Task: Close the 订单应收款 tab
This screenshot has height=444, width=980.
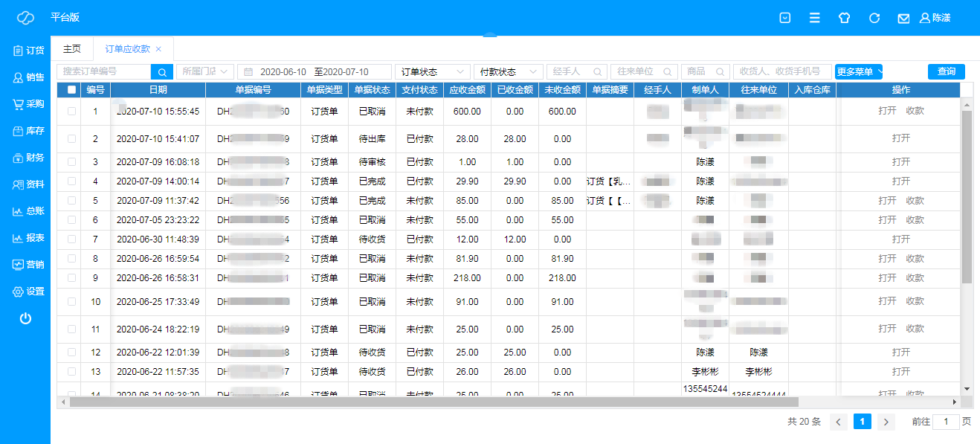Action: (x=158, y=48)
